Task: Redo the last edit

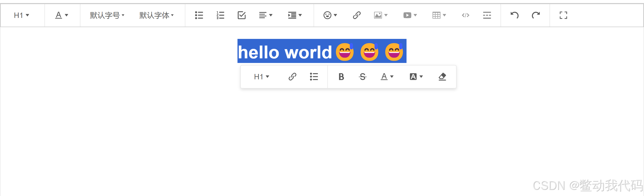Action: pyautogui.click(x=536, y=15)
